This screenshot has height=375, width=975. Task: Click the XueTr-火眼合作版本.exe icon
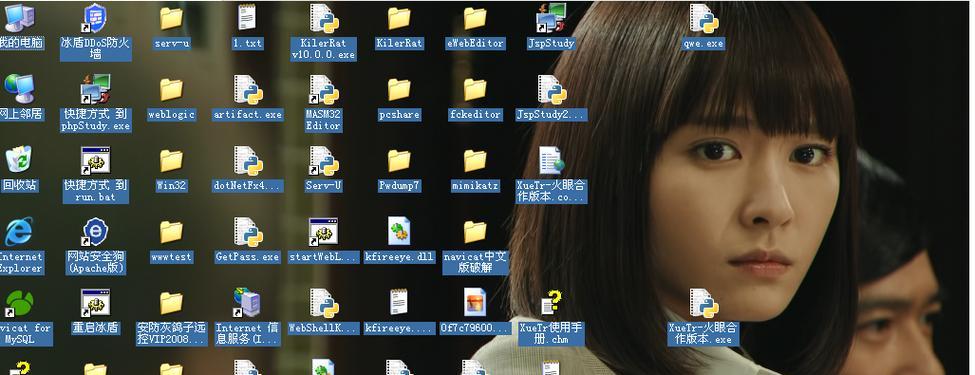(x=703, y=303)
